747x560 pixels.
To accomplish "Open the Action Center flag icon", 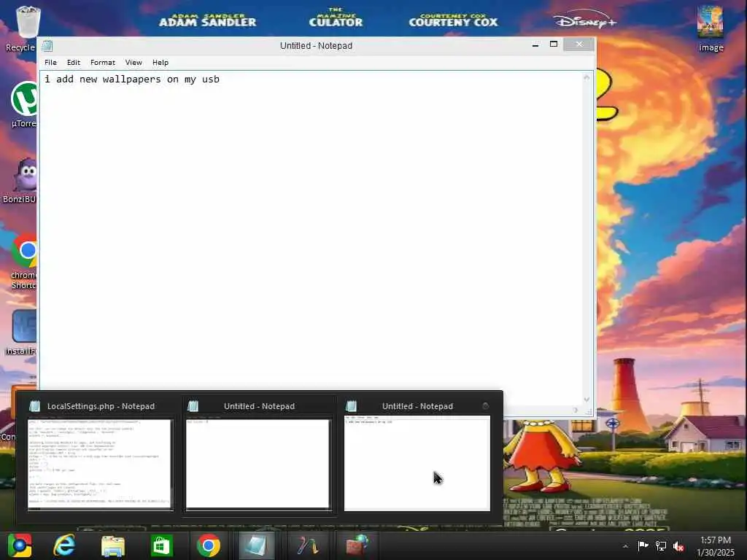I will pyautogui.click(x=643, y=545).
